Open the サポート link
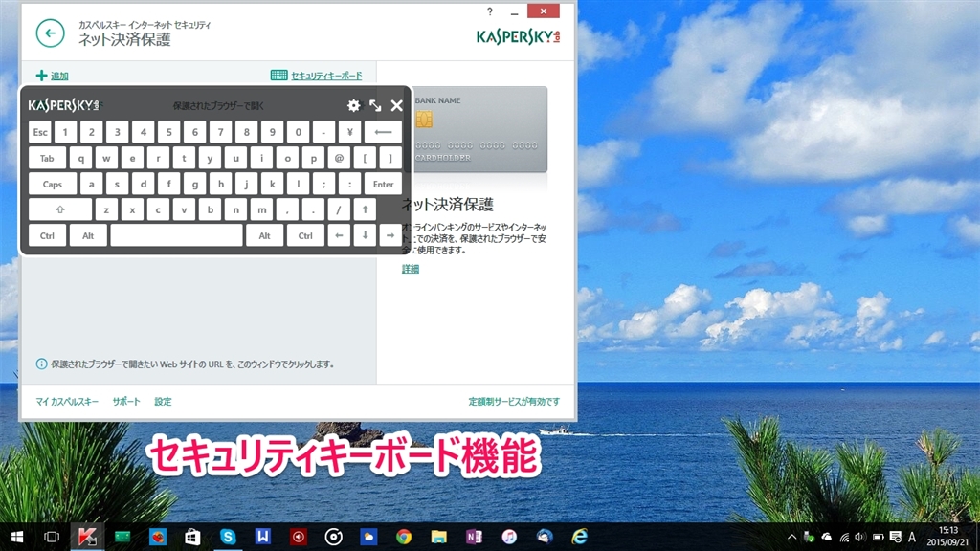 click(x=126, y=401)
